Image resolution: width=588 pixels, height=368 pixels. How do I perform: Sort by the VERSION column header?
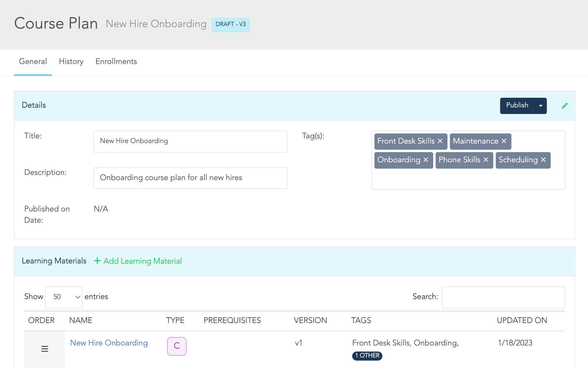[310, 320]
